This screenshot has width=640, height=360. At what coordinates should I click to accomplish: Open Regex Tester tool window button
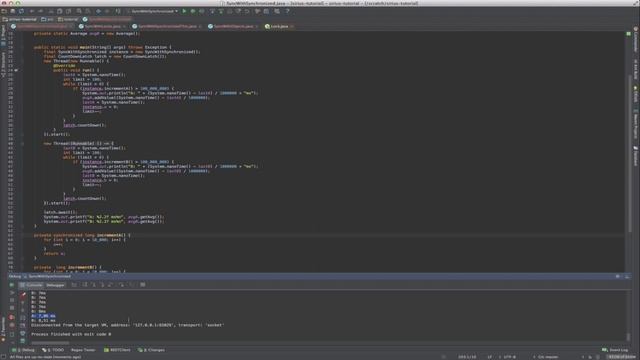83,350
